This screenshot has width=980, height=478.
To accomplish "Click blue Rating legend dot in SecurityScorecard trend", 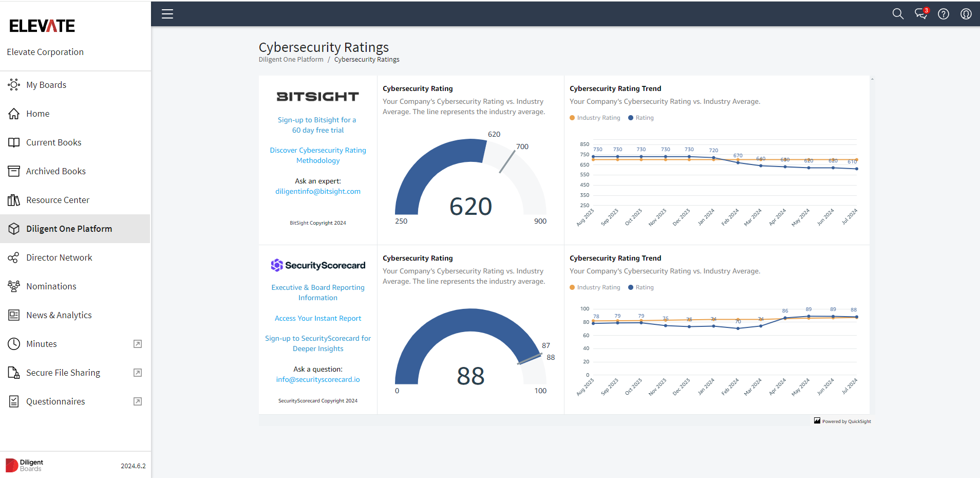I will pos(631,287).
